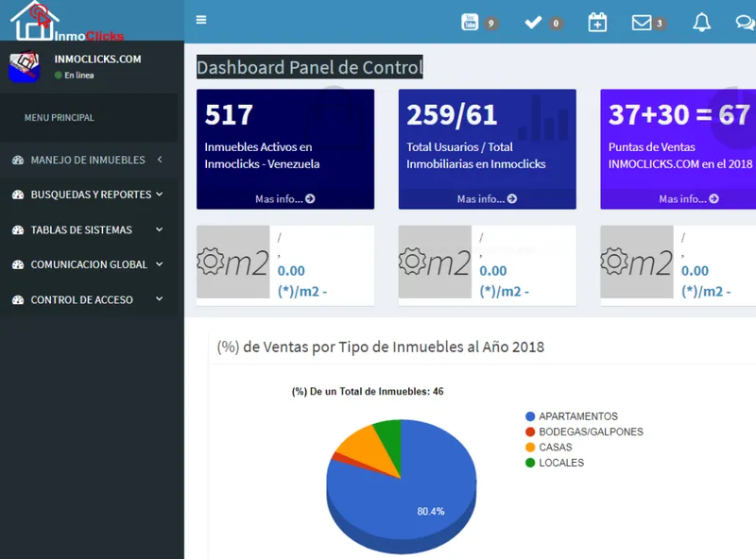Click 0.00 value in second m2 tile
Viewport: 756px width, 559px height.
pyautogui.click(x=493, y=271)
